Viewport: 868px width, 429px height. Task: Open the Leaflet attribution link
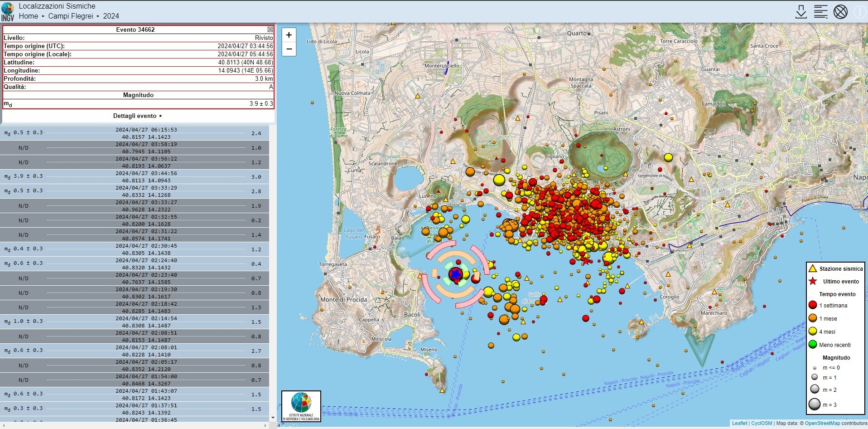pyautogui.click(x=739, y=423)
